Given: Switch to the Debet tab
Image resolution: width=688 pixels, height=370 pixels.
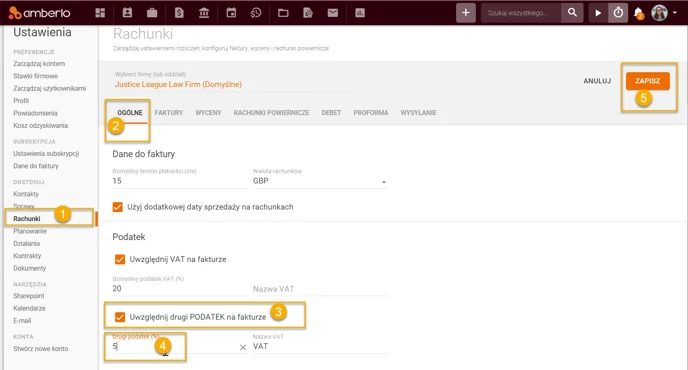Looking at the screenshot, I should (331, 113).
